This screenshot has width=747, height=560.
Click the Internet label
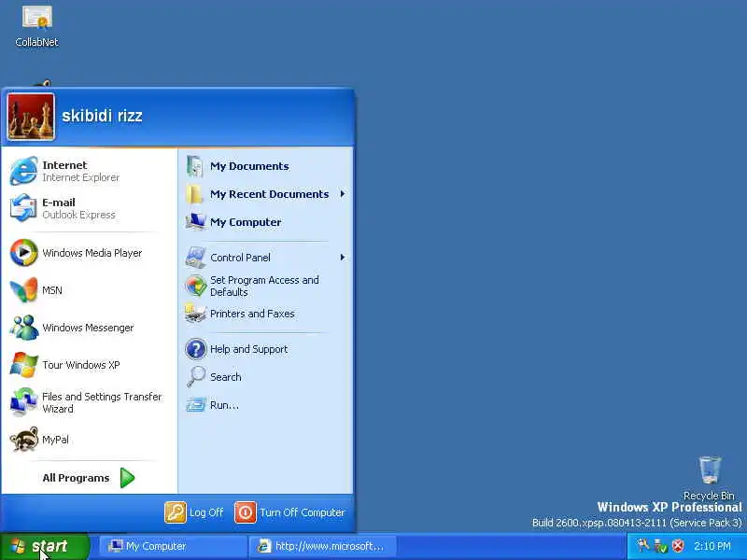click(64, 165)
